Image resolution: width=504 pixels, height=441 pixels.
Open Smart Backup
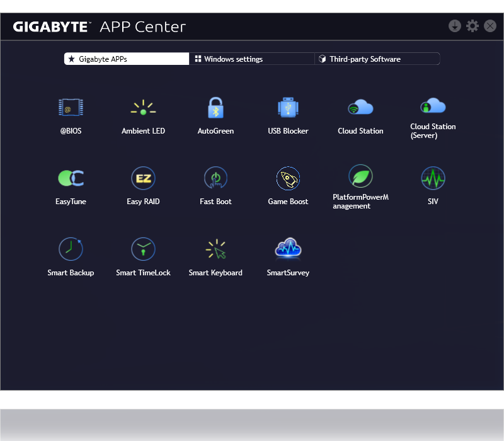point(71,249)
